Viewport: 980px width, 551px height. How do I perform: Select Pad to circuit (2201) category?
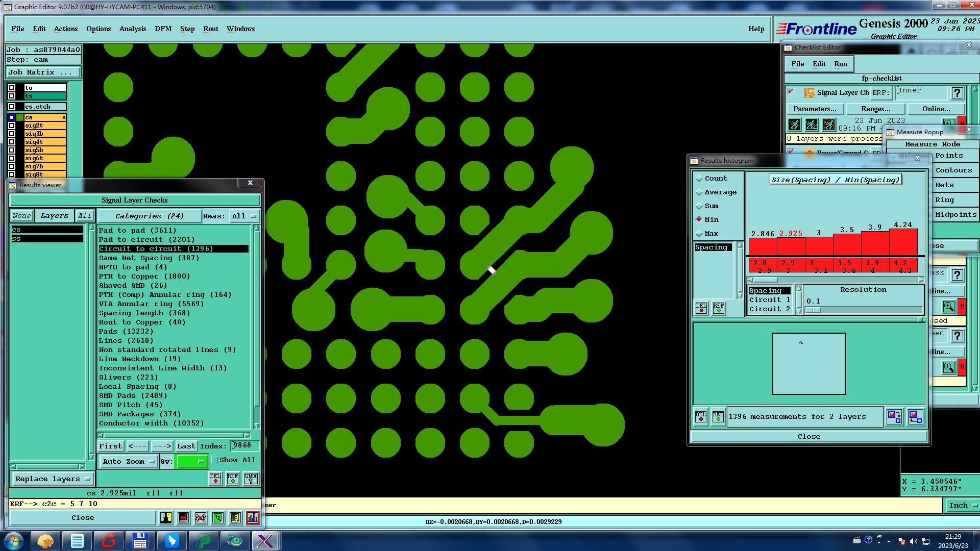tap(146, 239)
